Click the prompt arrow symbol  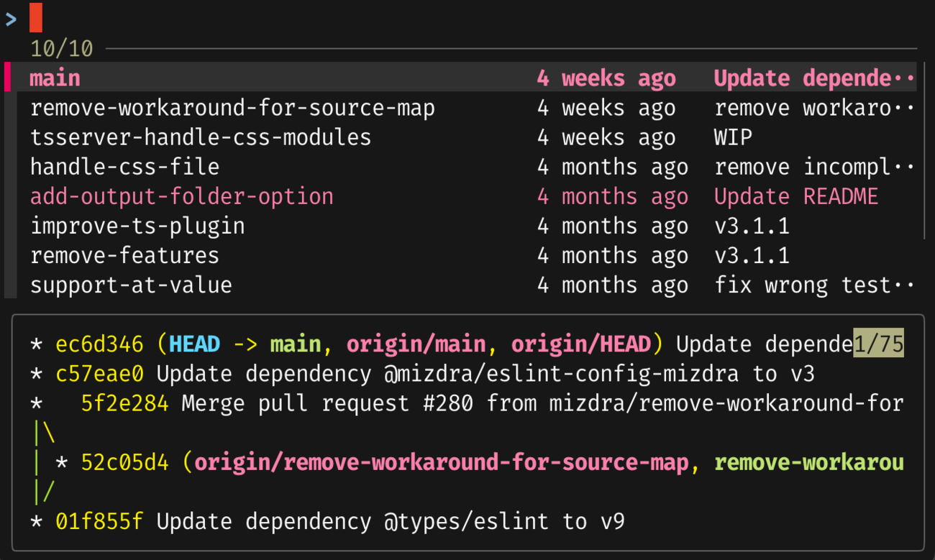click(11, 19)
